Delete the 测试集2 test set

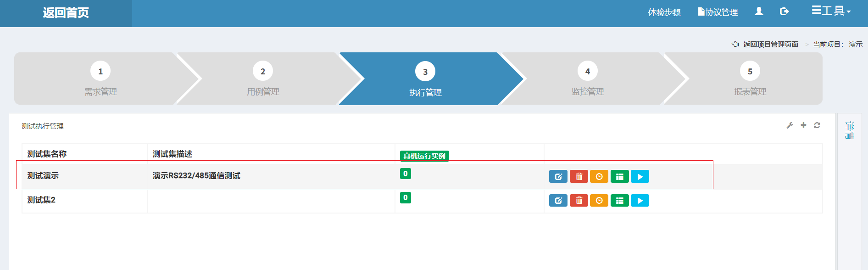point(579,201)
